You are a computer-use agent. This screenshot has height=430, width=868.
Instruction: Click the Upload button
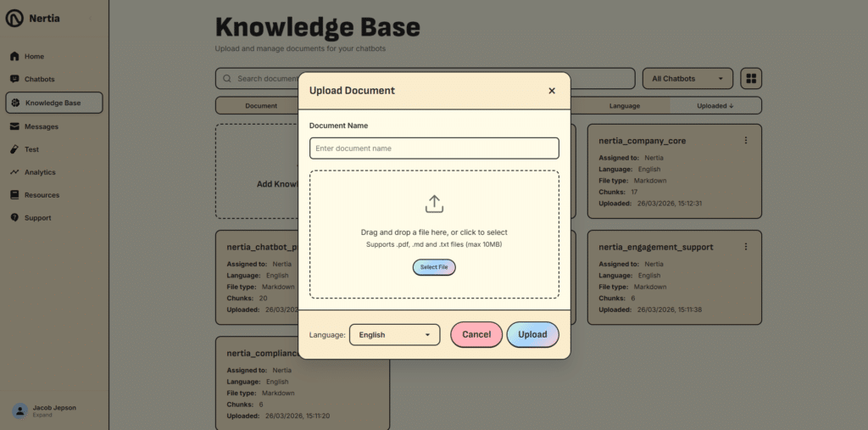532,335
